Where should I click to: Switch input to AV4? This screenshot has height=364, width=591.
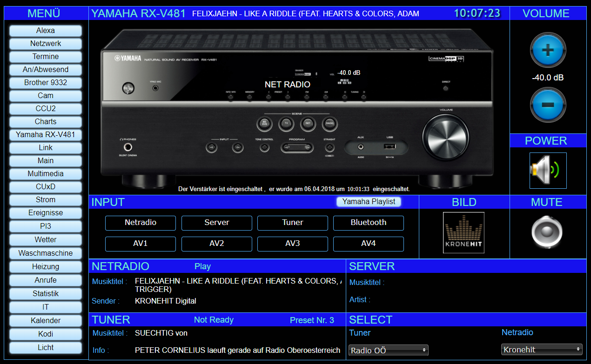pos(369,244)
